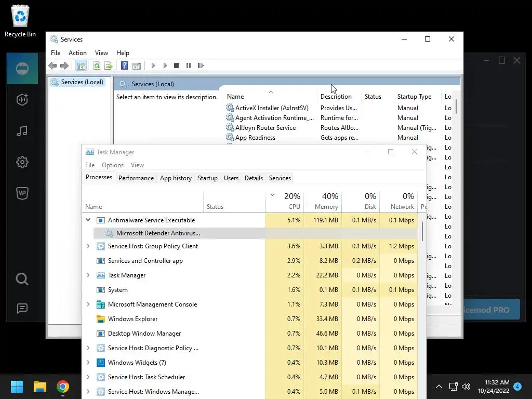Open Help menu in Services window
Screen dimensions: 532x399
[x=123, y=53]
